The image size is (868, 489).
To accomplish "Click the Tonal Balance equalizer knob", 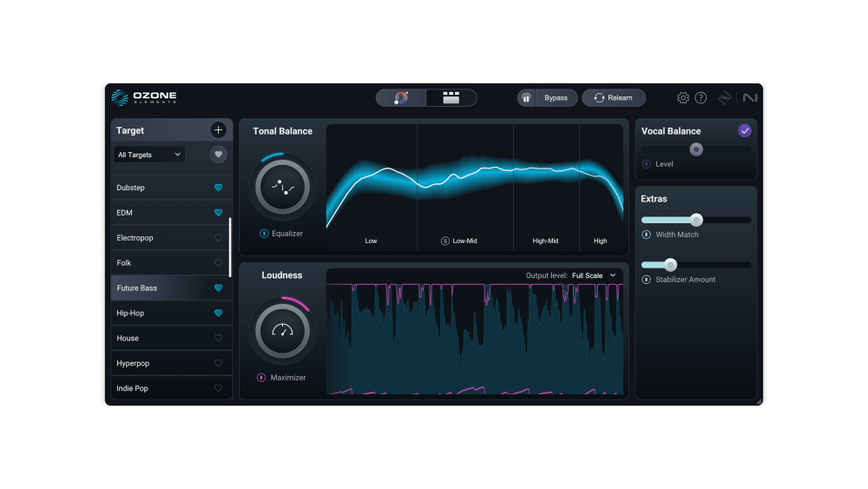I will (x=282, y=188).
